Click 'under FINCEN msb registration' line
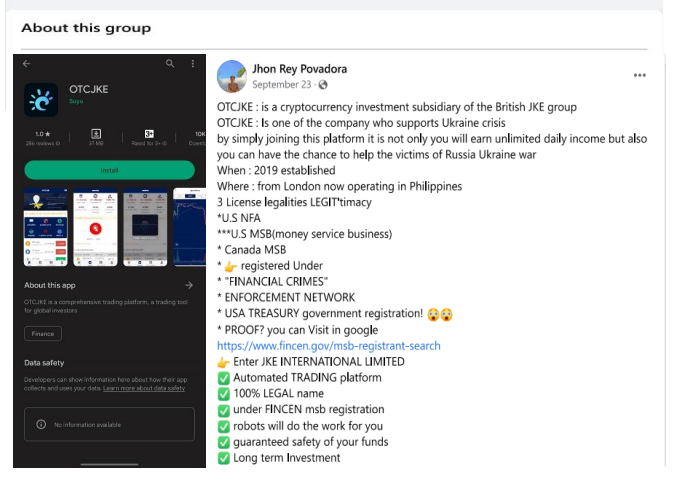 click(301, 409)
